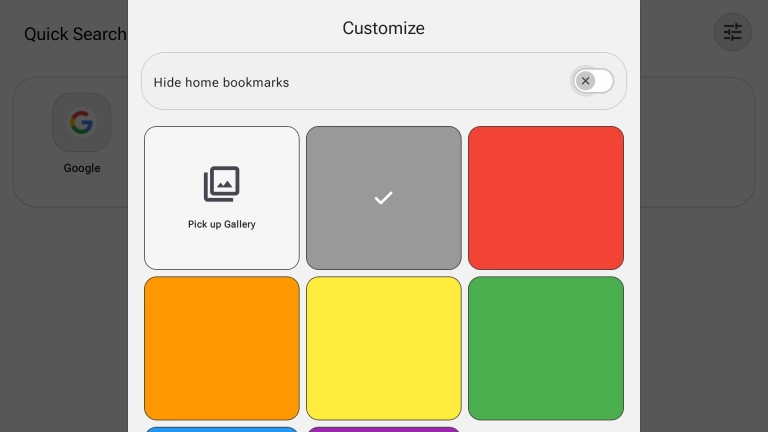Screen dimensions: 768x432
Task: Apply the yellow background color
Action: click(x=383, y=348)
